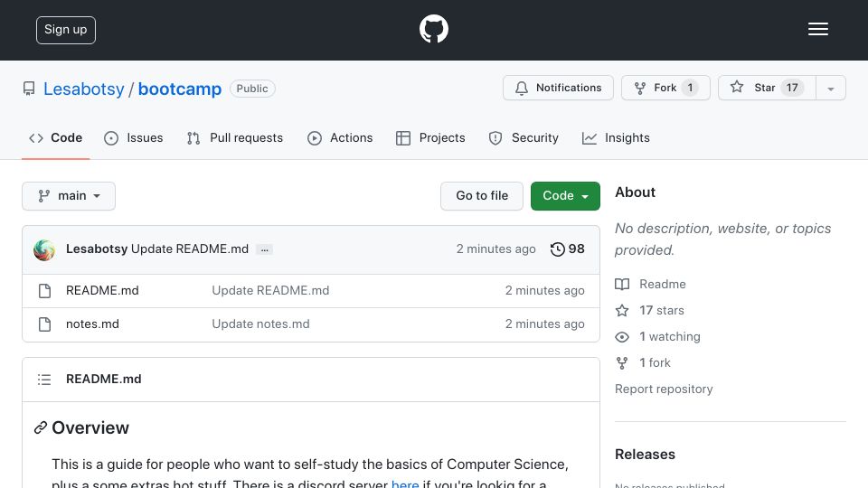Screen dimensions: 868x488
Task: View the 17 stars link
Action: click(x=650, y=310)
